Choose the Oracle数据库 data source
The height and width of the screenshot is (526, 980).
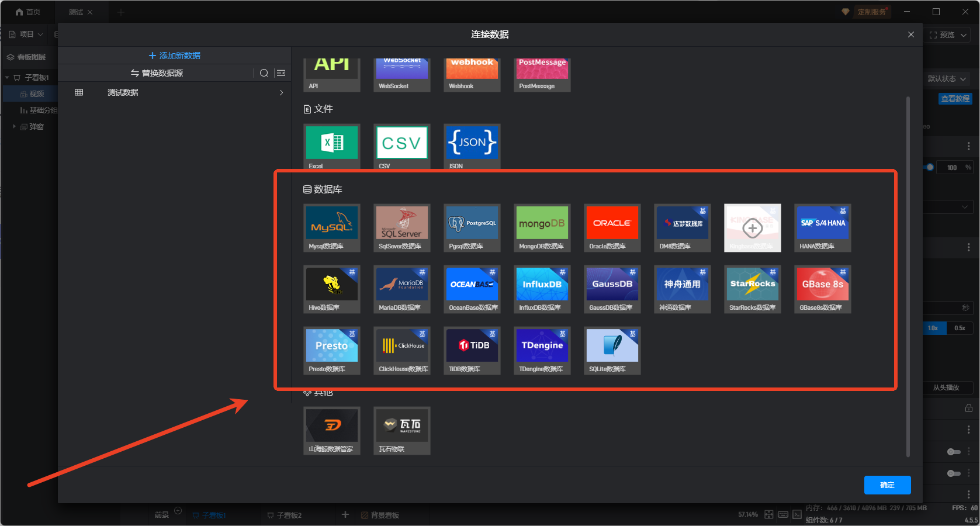click(x=612, y=228)
